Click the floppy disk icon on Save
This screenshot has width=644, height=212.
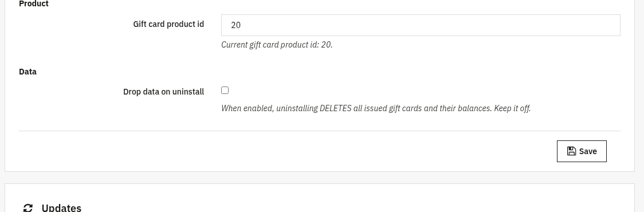click(571, 151)
